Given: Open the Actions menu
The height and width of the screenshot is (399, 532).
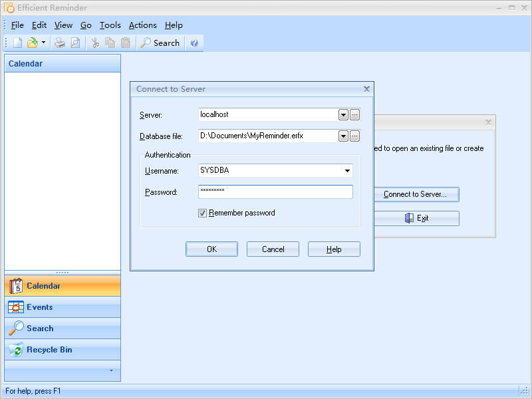Looking at the screenshot, I should click(143, 25).
